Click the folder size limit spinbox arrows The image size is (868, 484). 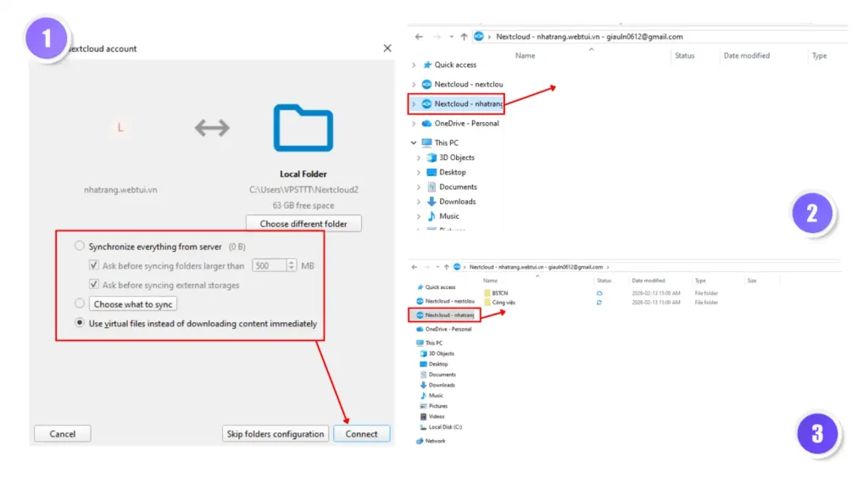[x=292, y=266]
